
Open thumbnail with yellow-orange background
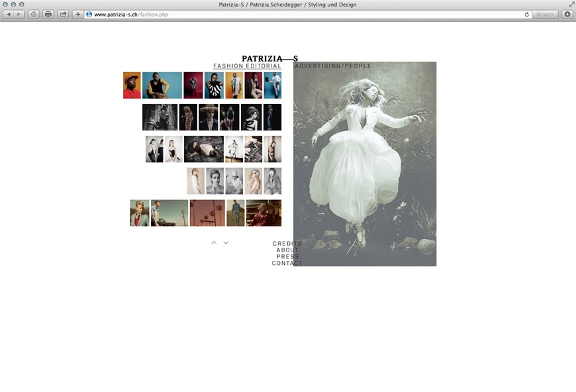coord(234,85)
